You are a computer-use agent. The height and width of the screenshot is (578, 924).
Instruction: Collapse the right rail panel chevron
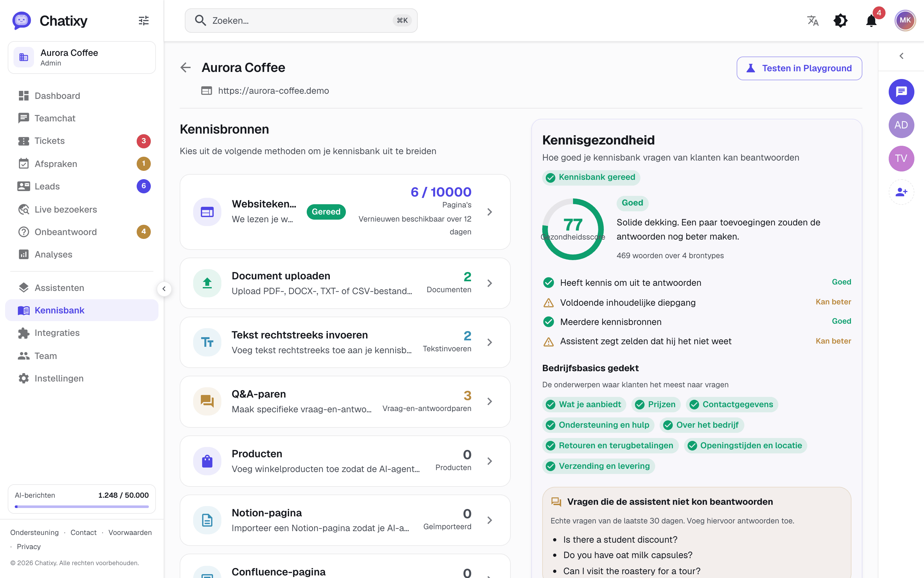click(x=902, y=56)
